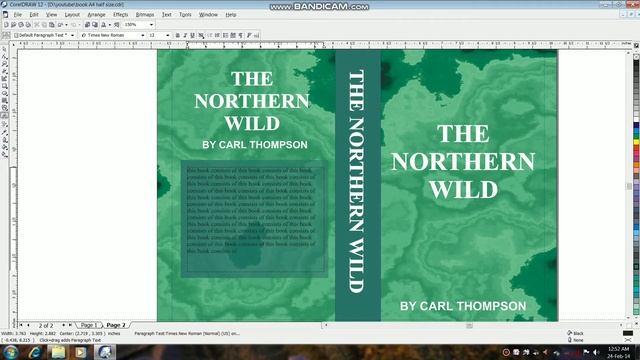The height and width of the screenshot is (360, 640).
Task: Toggle non-printing characters display
Action: coord(240,36)
